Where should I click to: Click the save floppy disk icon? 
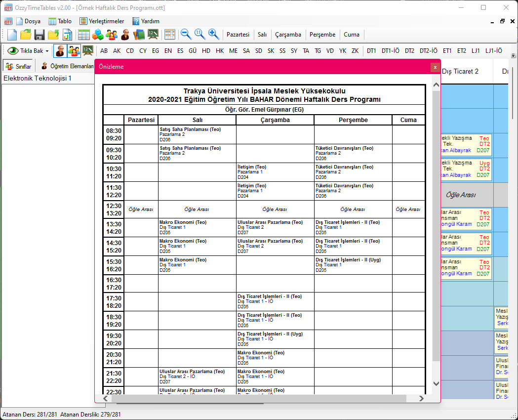point(40,35)
